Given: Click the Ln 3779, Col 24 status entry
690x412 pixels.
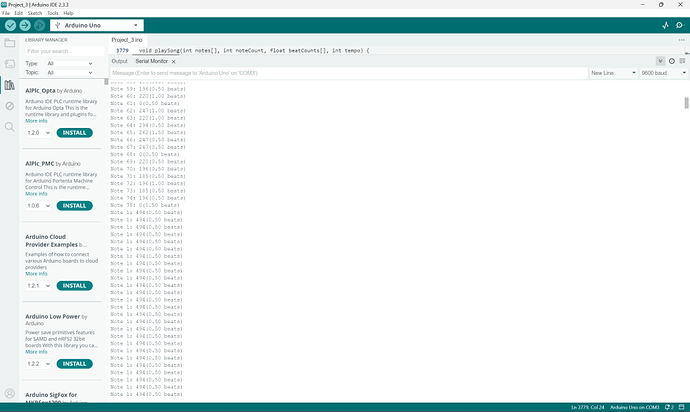Looking at the screenshot, I should (587, 408).
